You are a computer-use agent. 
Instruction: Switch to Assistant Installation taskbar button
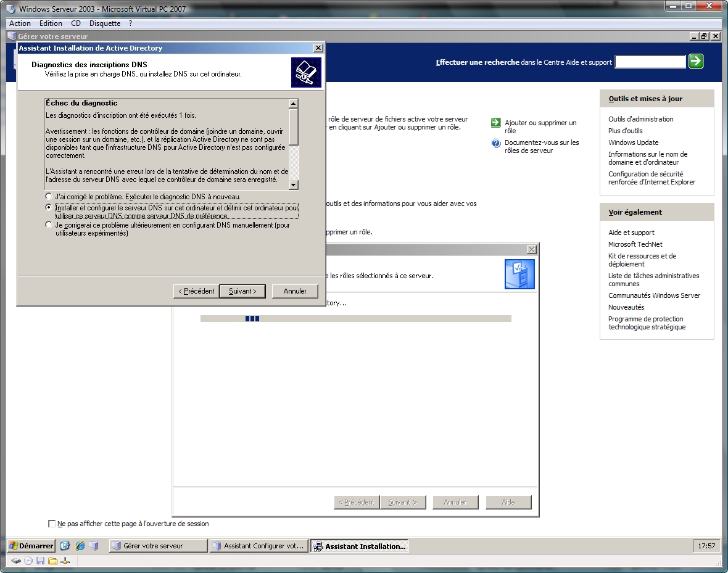pyautogui.click(x=360, y=546)
